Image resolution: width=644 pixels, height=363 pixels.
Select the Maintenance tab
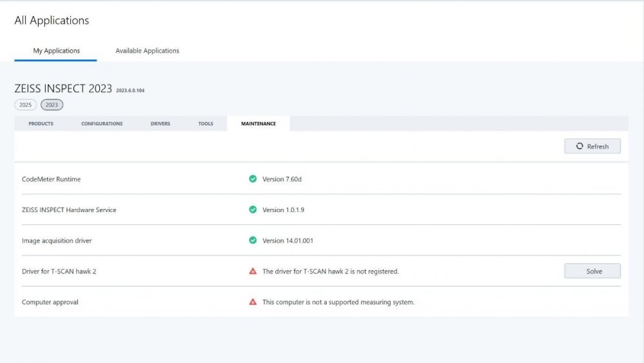pyautogui.click(x=259, y=124)
